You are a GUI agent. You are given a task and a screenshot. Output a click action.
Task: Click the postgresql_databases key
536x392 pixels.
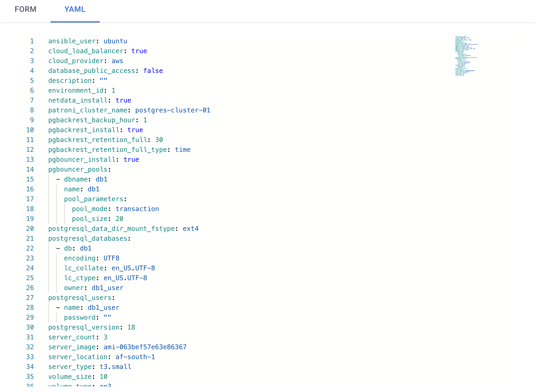click(88, 238)
